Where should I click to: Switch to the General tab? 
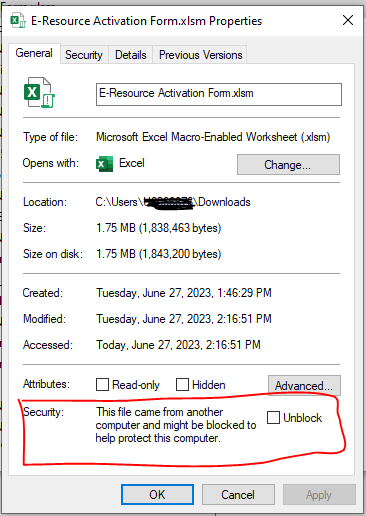pos(34,53)
